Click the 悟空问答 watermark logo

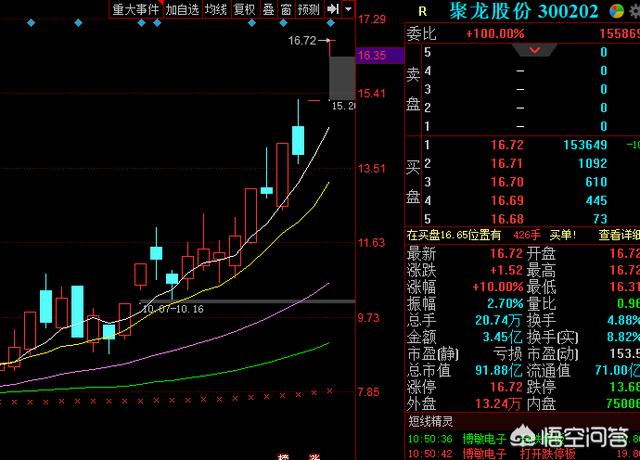click(x=568, y=438)
